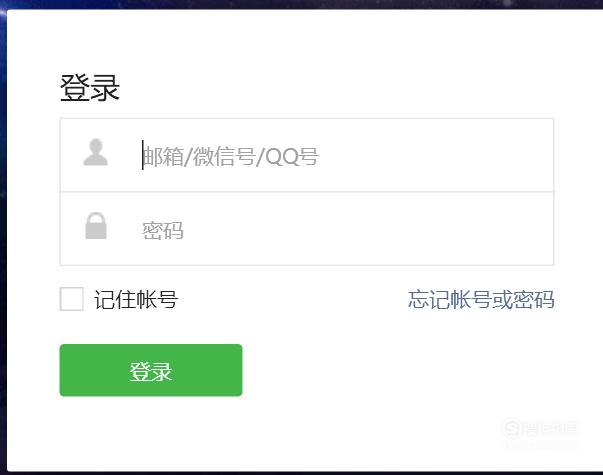Click the placeholder text 密码
This screenshot has width=603, height=475.
[x=163, y=230]
